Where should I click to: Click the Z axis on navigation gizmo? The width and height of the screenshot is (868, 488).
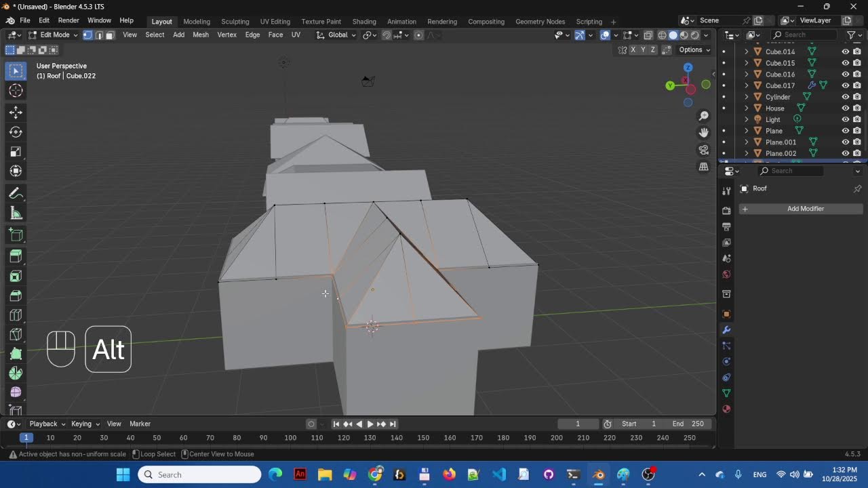688,67
